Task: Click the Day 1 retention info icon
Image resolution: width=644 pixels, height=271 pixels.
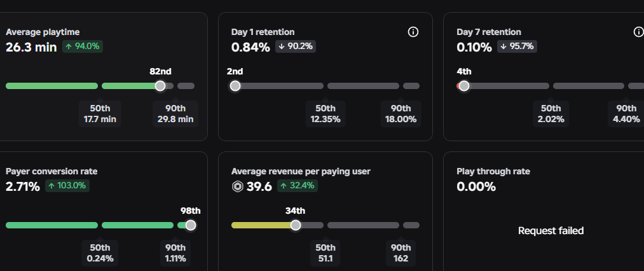Action: pyautogui.click(x=413, y=32)
